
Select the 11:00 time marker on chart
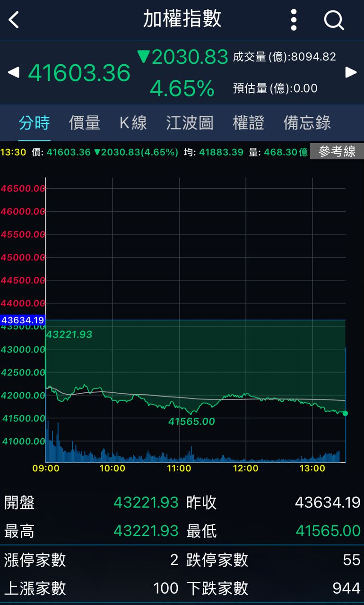[179, 468]
